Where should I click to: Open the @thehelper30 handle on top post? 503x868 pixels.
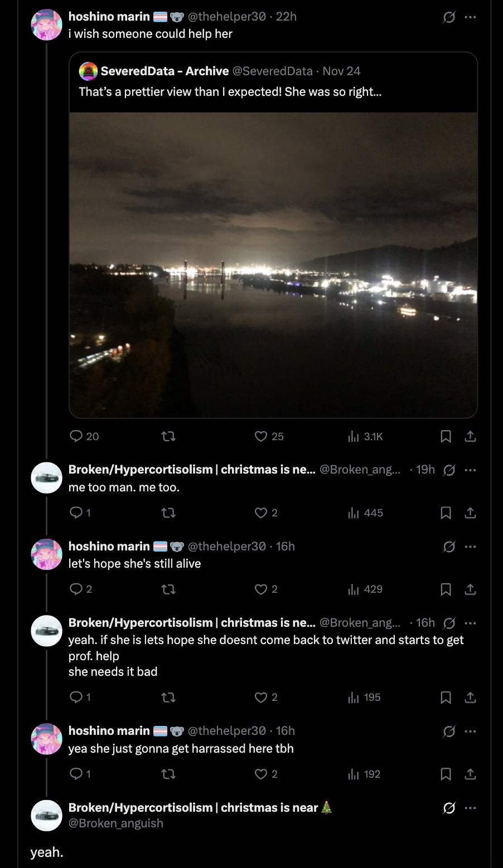(x=227, y=17)
